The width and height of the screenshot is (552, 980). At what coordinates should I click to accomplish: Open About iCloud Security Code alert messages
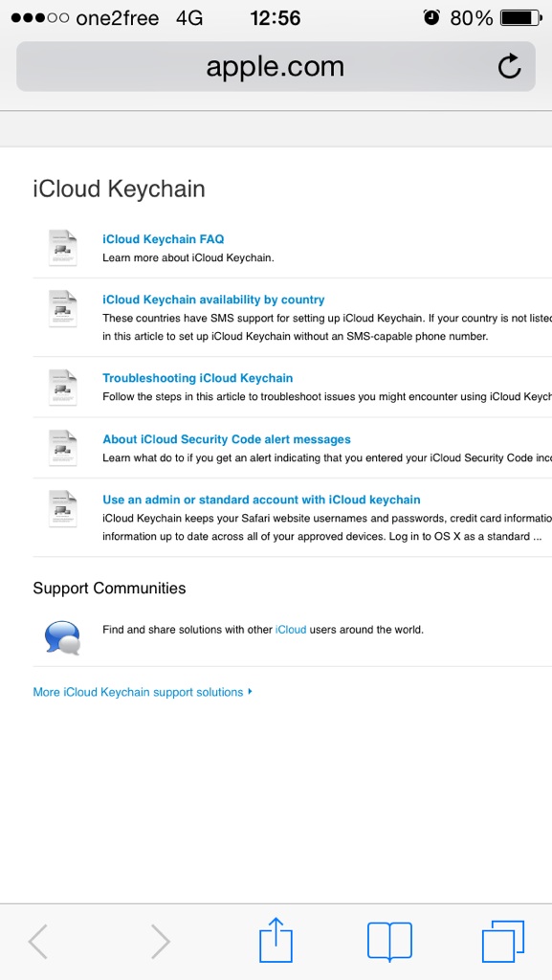click(x=227, y=439)
